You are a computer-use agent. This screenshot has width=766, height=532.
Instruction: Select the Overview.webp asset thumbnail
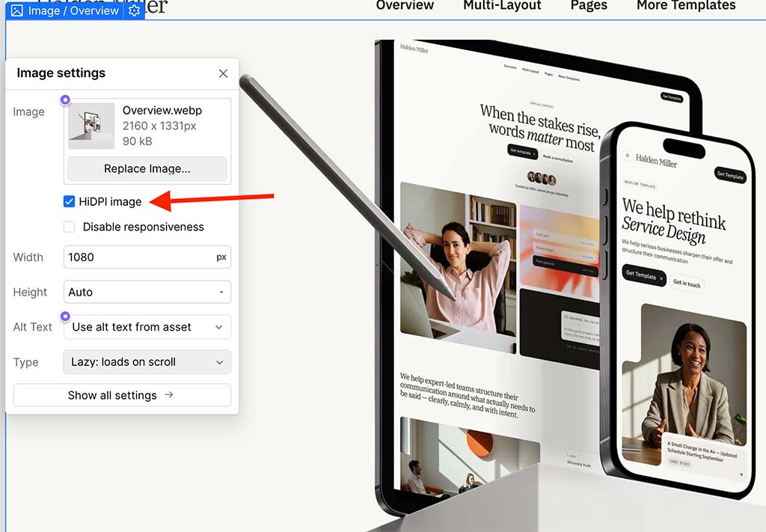[x=91, y=126]
